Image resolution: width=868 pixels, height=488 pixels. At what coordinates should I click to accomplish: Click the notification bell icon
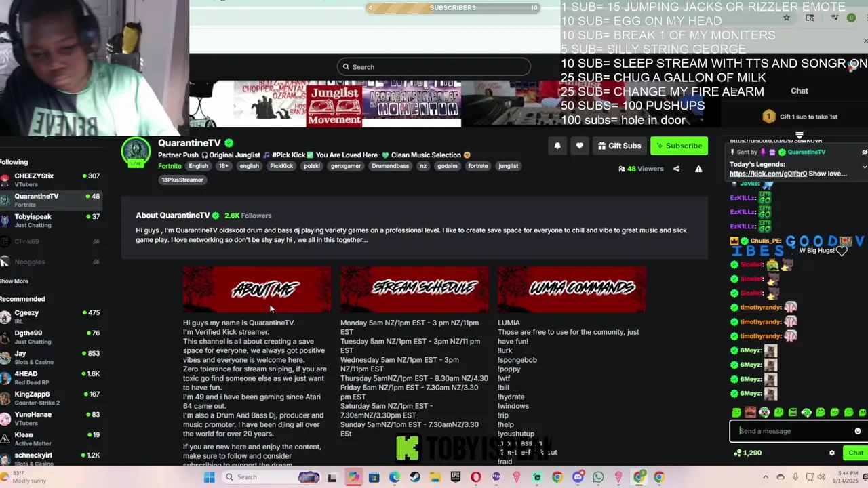point(557,146)
